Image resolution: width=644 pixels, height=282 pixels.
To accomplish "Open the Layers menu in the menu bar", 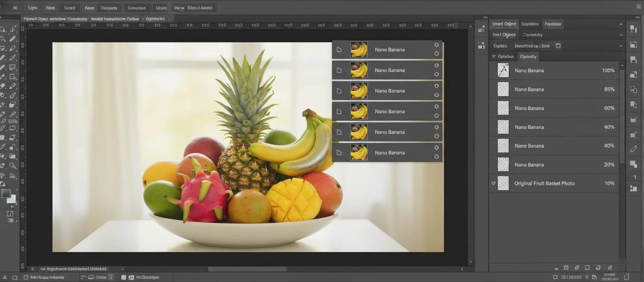I will click(x=32, y=8).
